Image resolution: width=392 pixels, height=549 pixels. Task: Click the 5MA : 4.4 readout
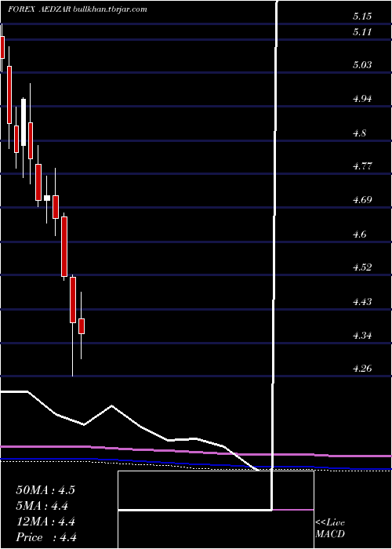[x=42, y=506]
